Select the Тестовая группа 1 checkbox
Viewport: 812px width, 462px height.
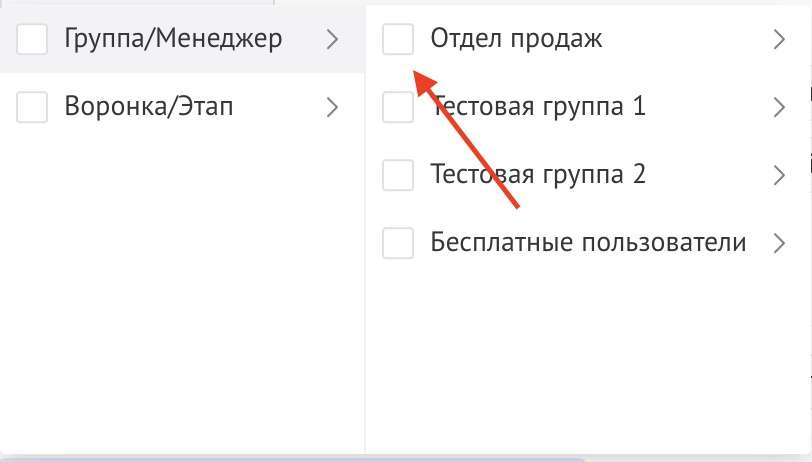[399, 107]
